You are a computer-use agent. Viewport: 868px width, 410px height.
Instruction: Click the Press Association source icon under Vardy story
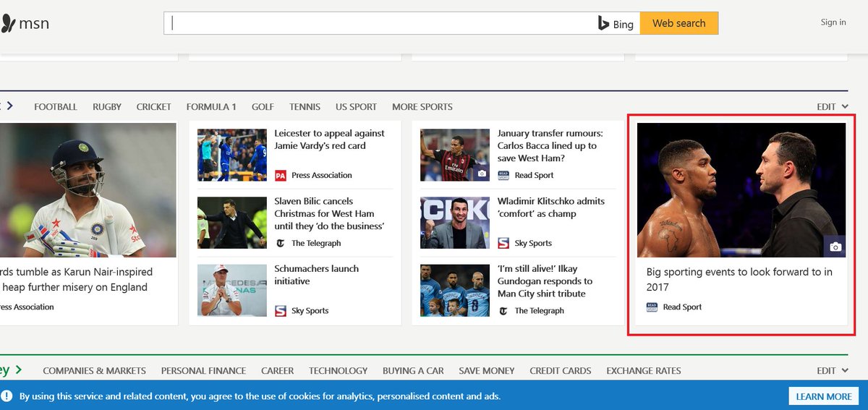[x=281, y=175]
